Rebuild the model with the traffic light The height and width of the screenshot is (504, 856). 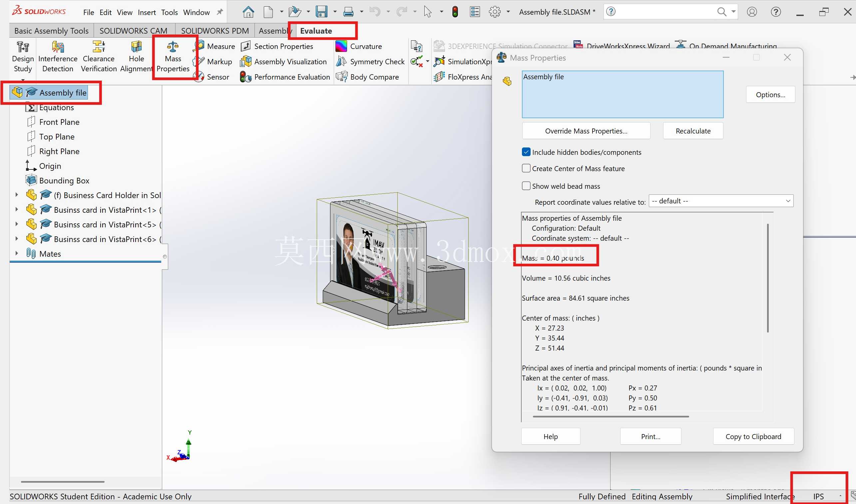point(455,12)
